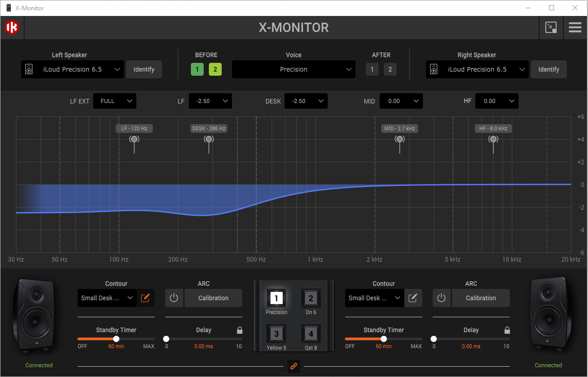Toggle right speaker ARC power button
588x377 pixels.
(441, 298)
